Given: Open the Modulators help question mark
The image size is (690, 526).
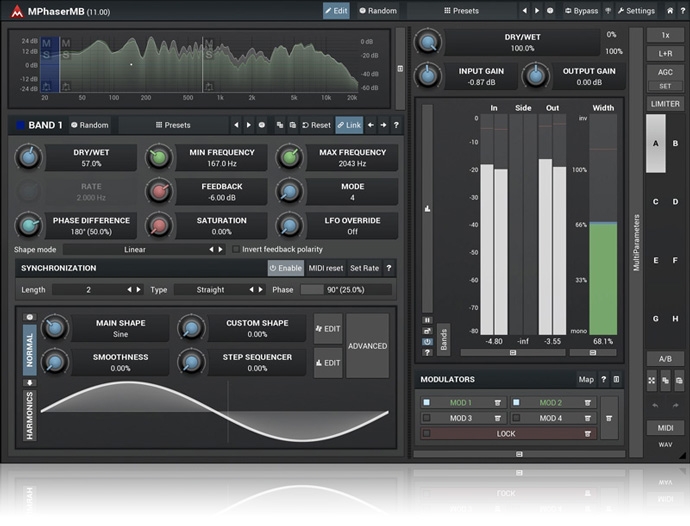Looking at the screenshot, I should coord(603,380).
